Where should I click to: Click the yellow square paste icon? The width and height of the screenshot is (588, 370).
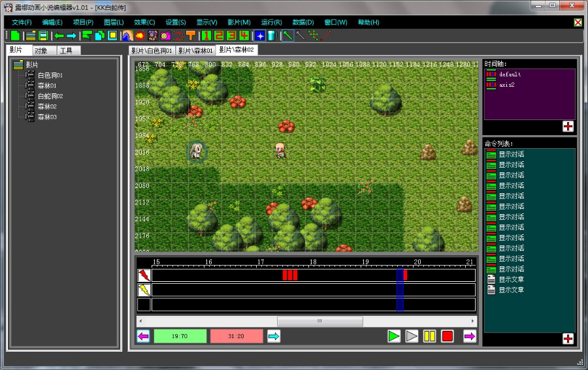[112, 36]
